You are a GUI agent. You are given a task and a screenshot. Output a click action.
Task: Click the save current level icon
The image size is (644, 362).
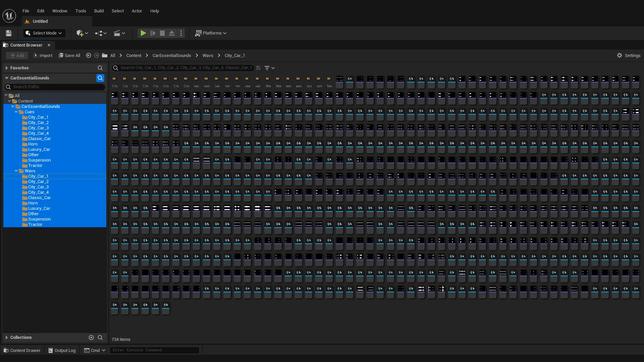coord(9,33)
